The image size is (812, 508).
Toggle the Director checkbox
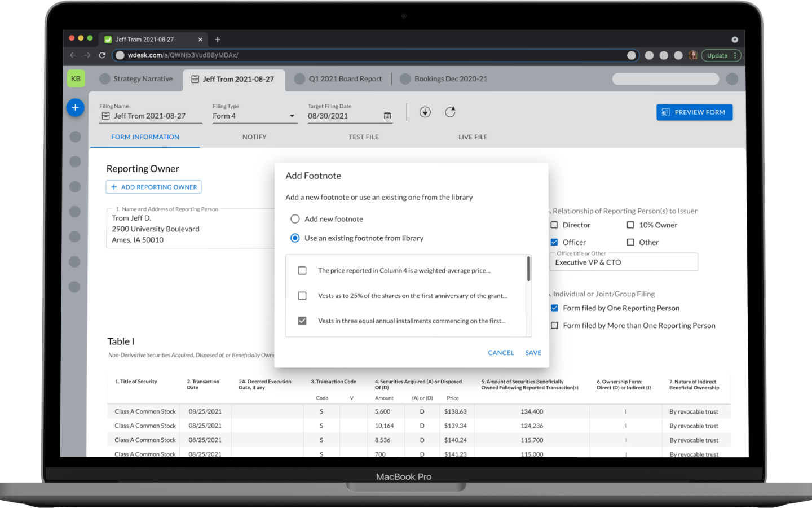tap(554, 225)
